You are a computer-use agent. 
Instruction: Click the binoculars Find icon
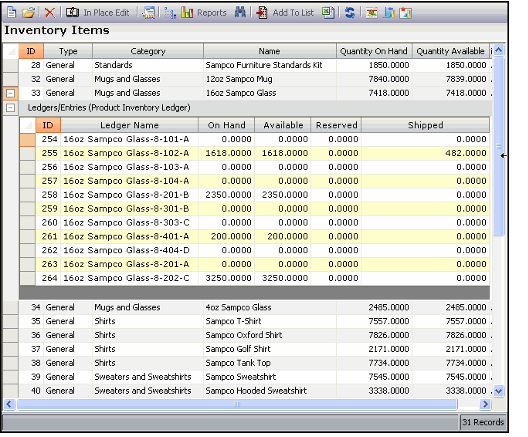pyautogui.click(x=240, y=12)
